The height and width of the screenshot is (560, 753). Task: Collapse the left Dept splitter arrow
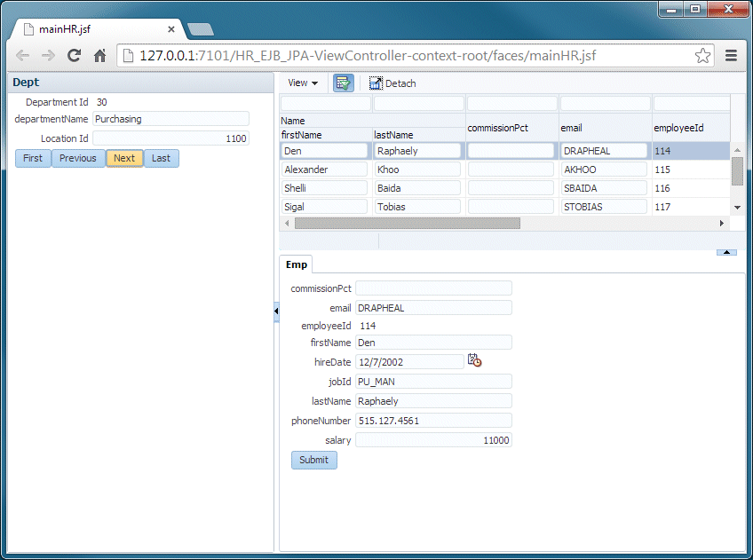pyautogui.click(x=276, y=312)
